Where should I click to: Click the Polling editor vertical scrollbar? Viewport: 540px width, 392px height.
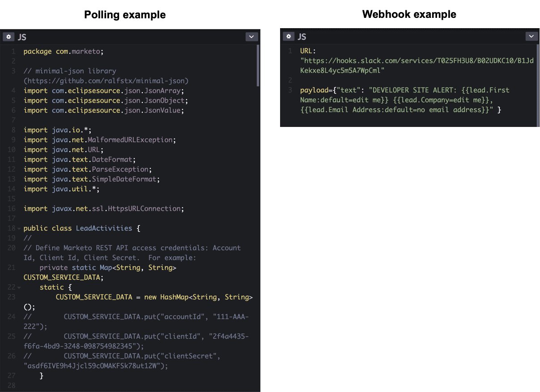pos(258,65)
